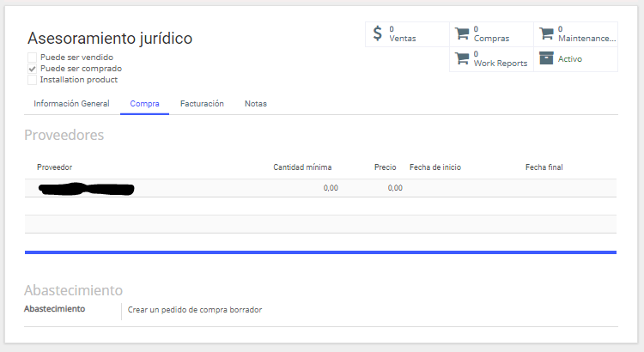Viewport: 644px width, 352px height.
Task: Switch to the Información General tab
Action: 71,104
